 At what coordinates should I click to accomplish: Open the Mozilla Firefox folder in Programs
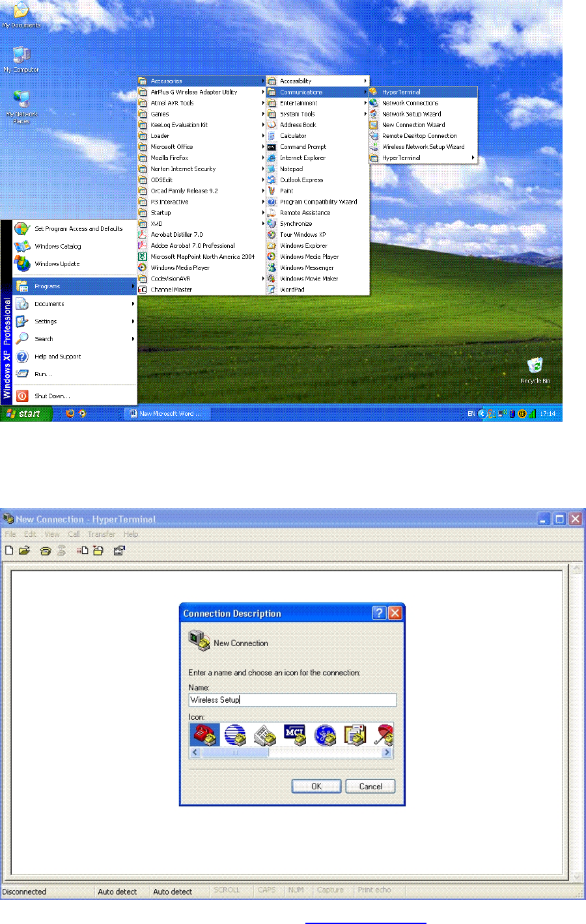(201, 158)
